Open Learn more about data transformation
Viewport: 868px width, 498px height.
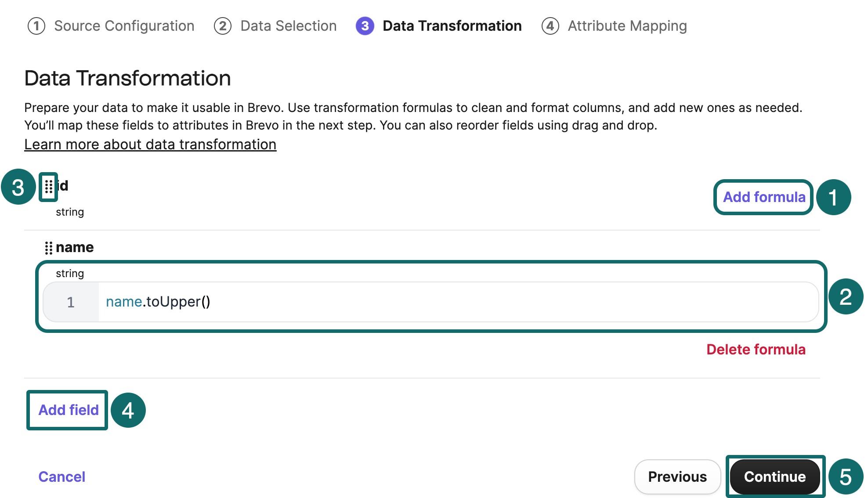tap(150, 144)
